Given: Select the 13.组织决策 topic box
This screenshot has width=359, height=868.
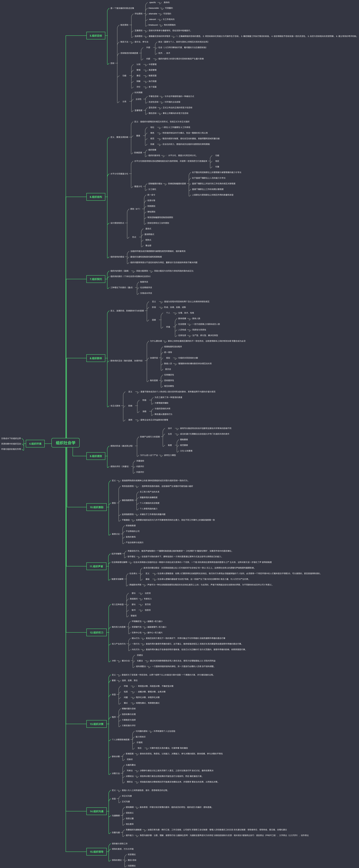Looking at the screenshot, I should pos(97,724).
